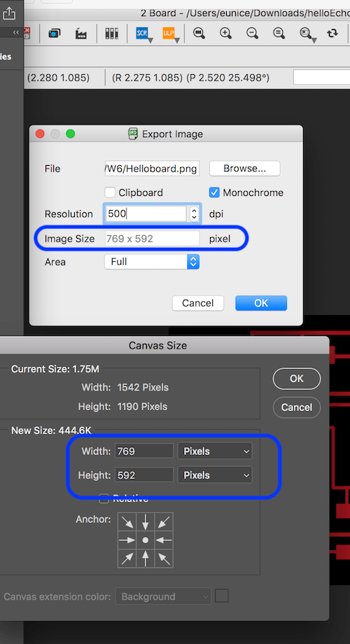Open the Height units Pixels dropdown
Viewport: 350px width, 644px height.
[215, 475]
